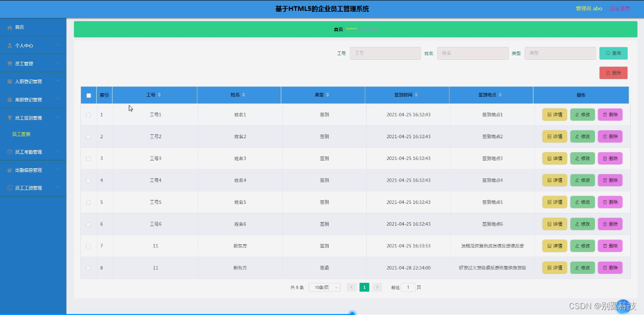Click the 查询 search button
Viewport: 644px width, 315px height.
coord(613,53)
